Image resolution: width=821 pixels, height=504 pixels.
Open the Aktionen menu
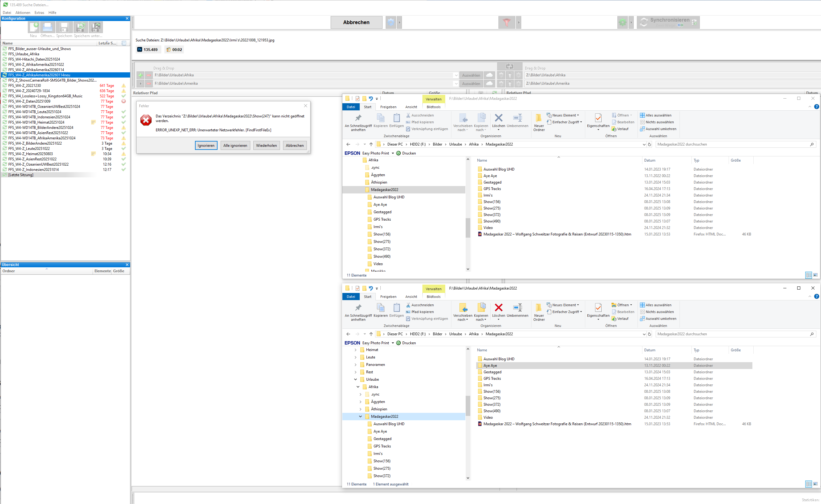point(23,13)
